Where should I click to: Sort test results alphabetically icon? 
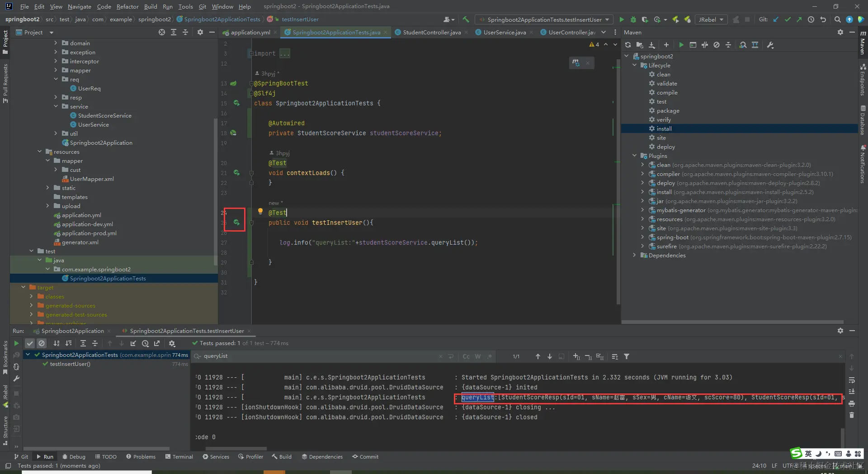[57, 343]
